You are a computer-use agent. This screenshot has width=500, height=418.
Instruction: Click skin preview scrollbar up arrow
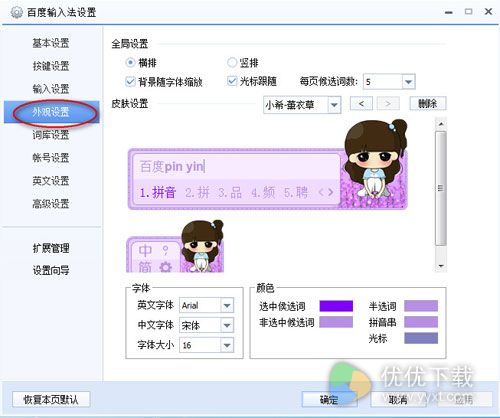point(441,124)
